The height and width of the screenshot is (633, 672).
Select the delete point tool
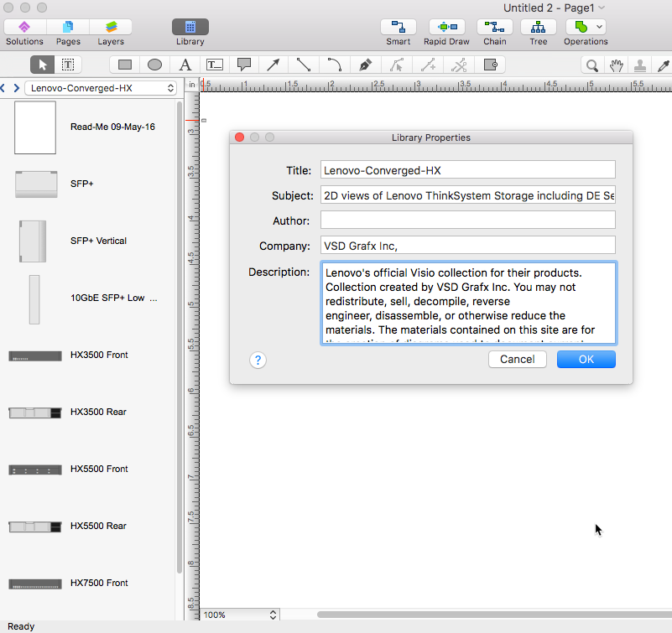click(x=459, y=65)
